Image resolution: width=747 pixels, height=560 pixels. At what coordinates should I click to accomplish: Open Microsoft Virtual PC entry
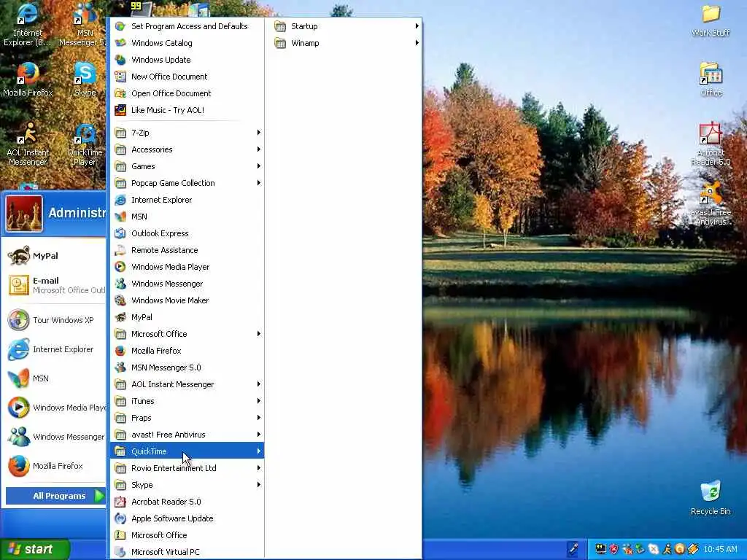click(x=187, y=552)
